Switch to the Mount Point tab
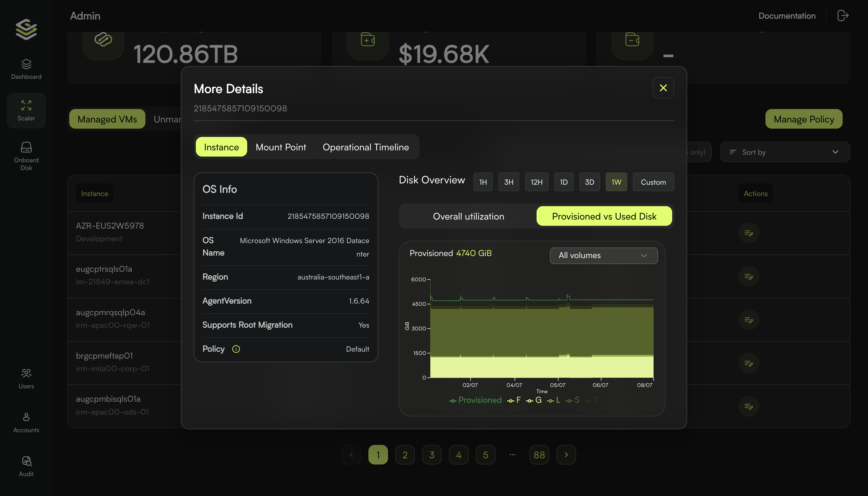The image size is (868, 496). [x=281, y=147]
